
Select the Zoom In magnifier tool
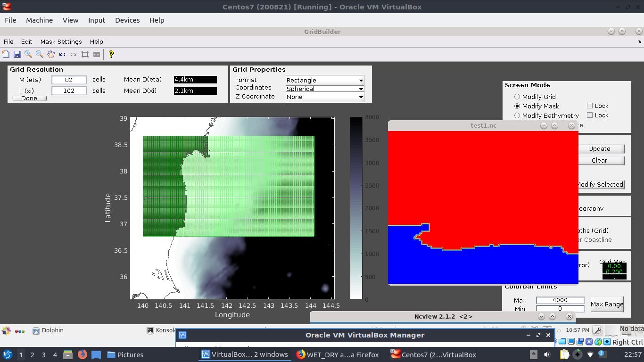tap(28, 54)
